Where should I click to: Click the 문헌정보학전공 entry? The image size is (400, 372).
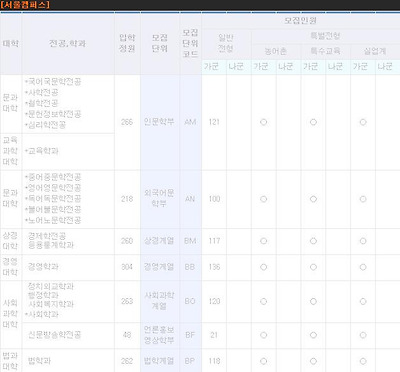coord(53,114)
